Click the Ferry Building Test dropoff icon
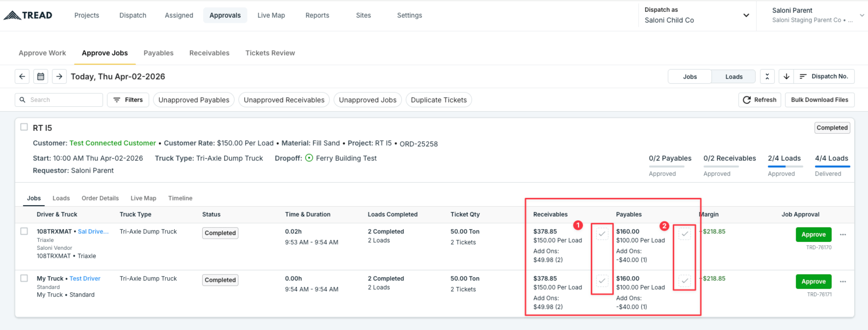The image size is (868, 330). (309, 158)
